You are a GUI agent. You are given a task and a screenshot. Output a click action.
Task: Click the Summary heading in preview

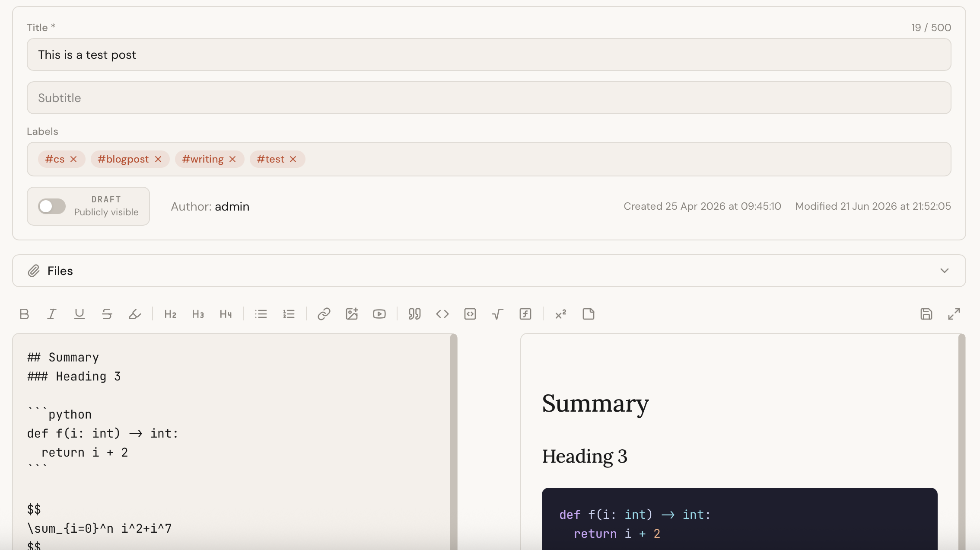[595, 403]
